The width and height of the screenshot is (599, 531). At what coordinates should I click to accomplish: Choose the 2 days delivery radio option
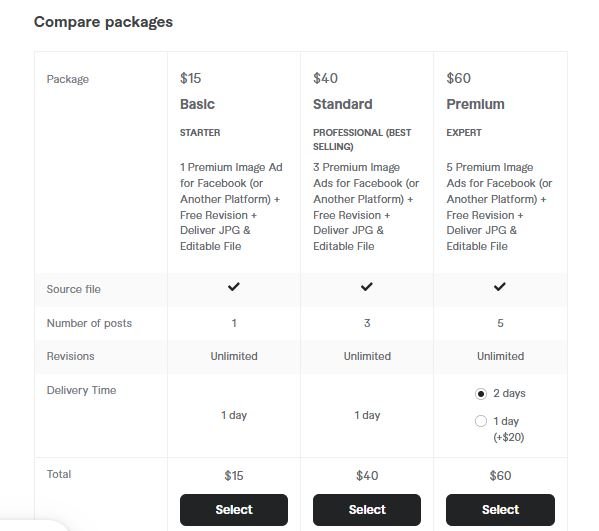coord(481,393)
